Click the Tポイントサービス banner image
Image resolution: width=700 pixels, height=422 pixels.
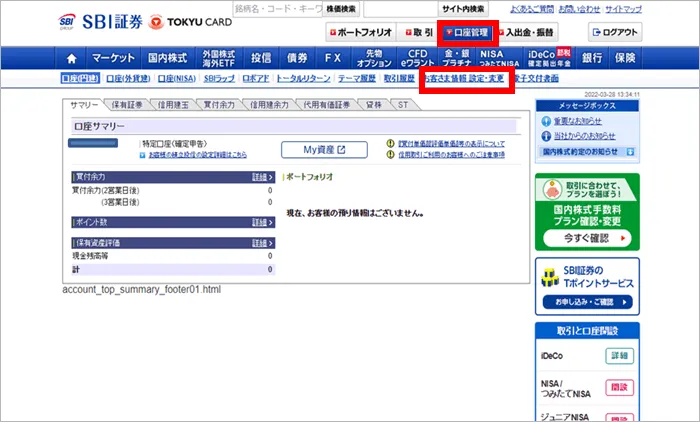tap(552, 276)
